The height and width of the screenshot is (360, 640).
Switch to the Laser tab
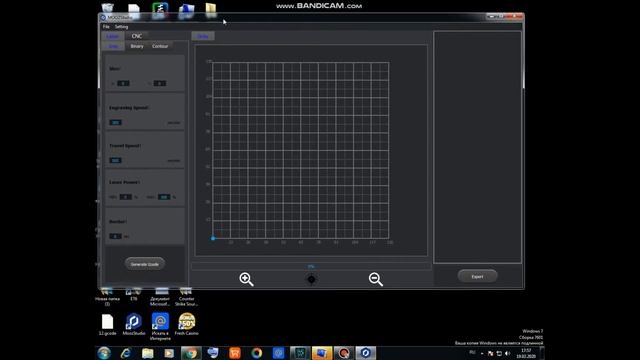[x=113, y=36]
